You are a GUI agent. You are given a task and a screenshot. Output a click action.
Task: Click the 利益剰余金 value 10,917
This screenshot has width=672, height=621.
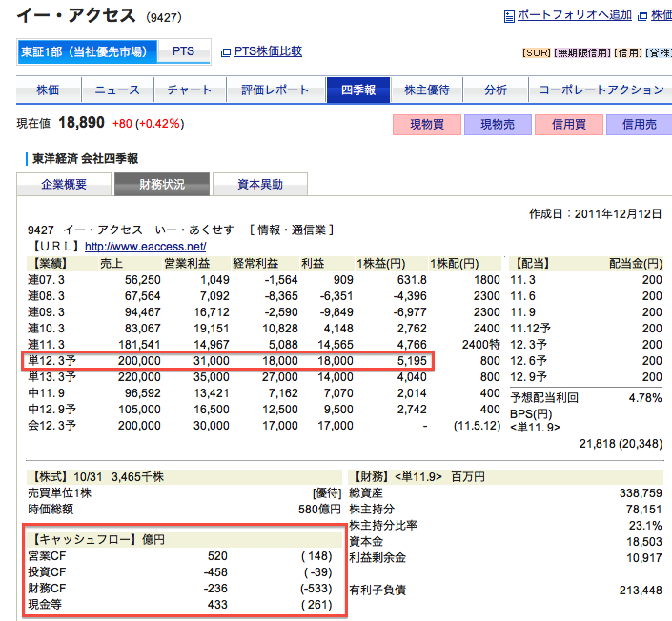tap(644, 558)
